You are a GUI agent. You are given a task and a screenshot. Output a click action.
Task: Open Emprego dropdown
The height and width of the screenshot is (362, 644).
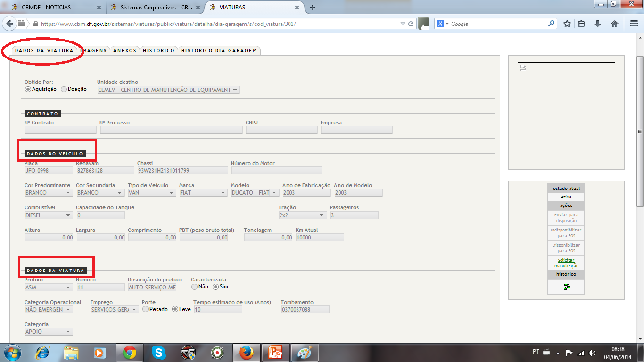115,310
